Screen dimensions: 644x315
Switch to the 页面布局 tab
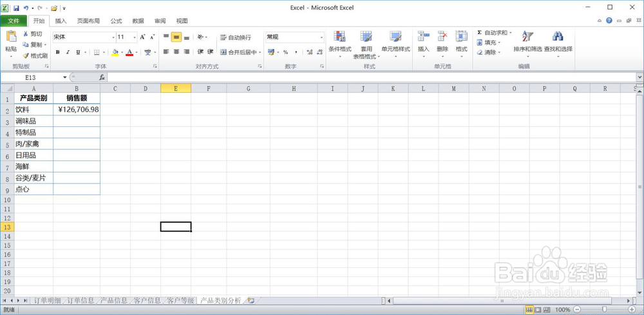click(x=88, y=21)
